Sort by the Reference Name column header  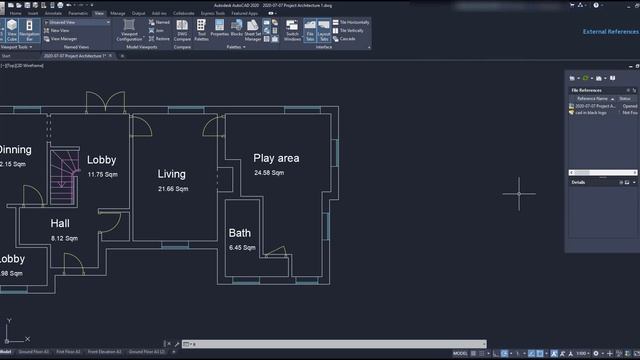[593, 99]
